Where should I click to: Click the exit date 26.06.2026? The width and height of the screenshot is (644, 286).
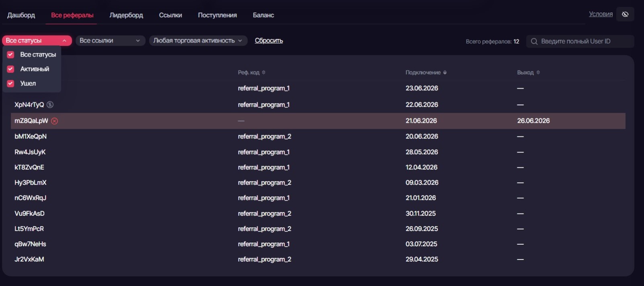click(x=534, y=121)
